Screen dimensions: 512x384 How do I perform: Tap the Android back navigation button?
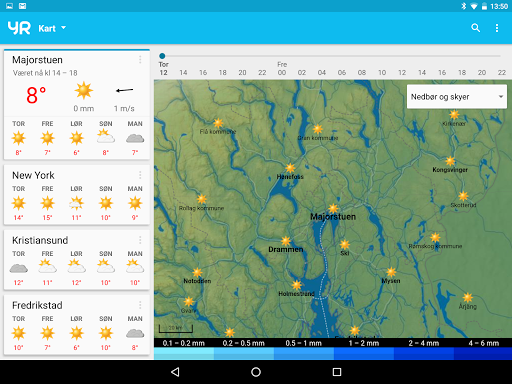coord(175,372)
